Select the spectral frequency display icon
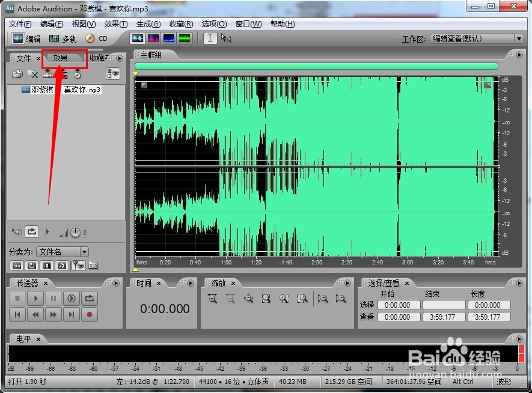The image size is (532, 393). click(153, 38)
